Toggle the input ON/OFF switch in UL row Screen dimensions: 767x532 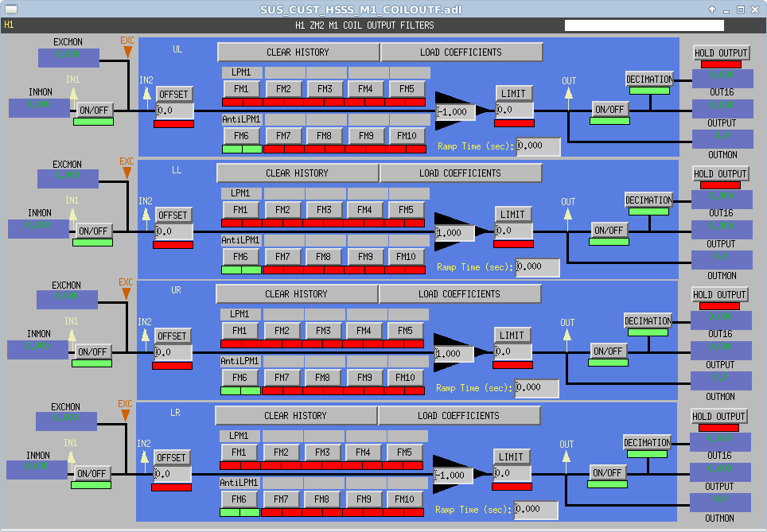click(94, 110)
